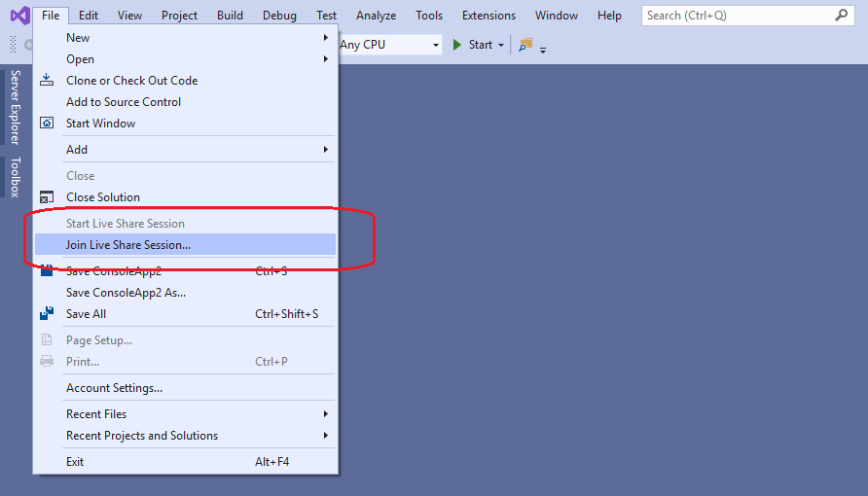Image resolution: width=868 pixels, height=496 pixels.
Task: Open the toolbar overflow options arrow
Action: tap(543, 51)
